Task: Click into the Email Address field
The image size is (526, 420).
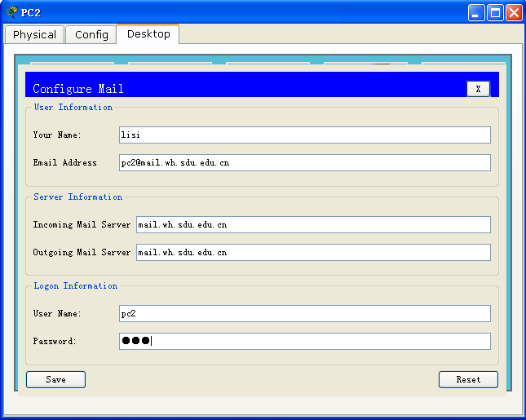Action: point(304,163)
